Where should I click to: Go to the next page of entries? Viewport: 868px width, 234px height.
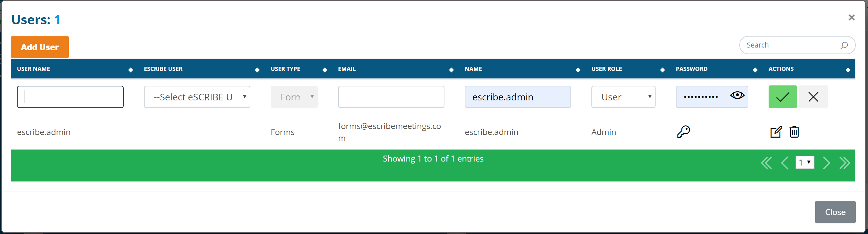tap(826, 163)
